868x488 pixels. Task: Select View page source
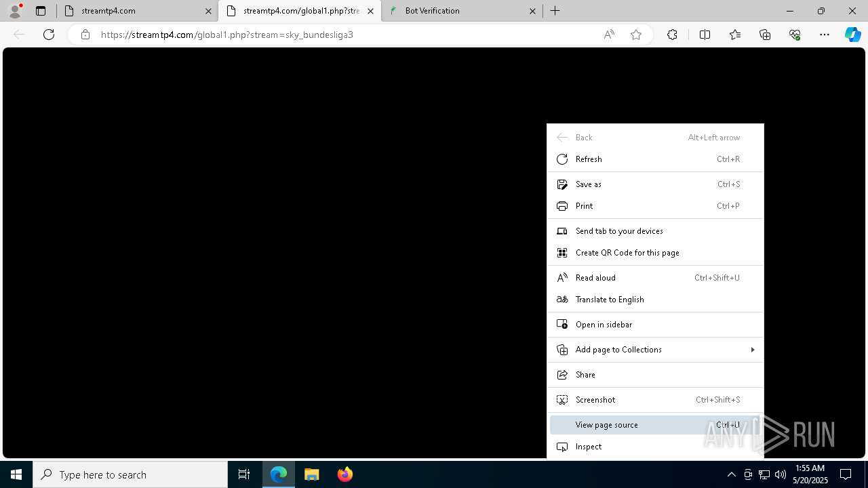[x=655, y=425]
